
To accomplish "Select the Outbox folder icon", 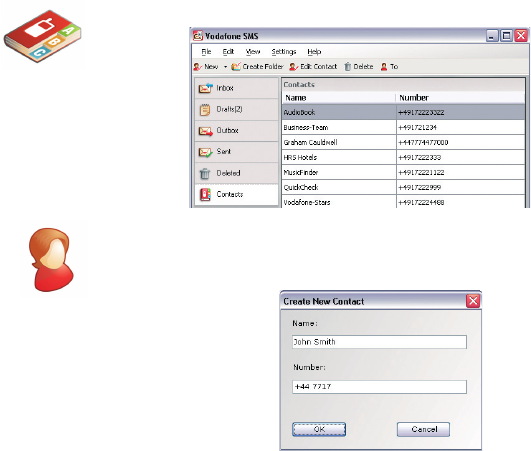I will point(206,131).
